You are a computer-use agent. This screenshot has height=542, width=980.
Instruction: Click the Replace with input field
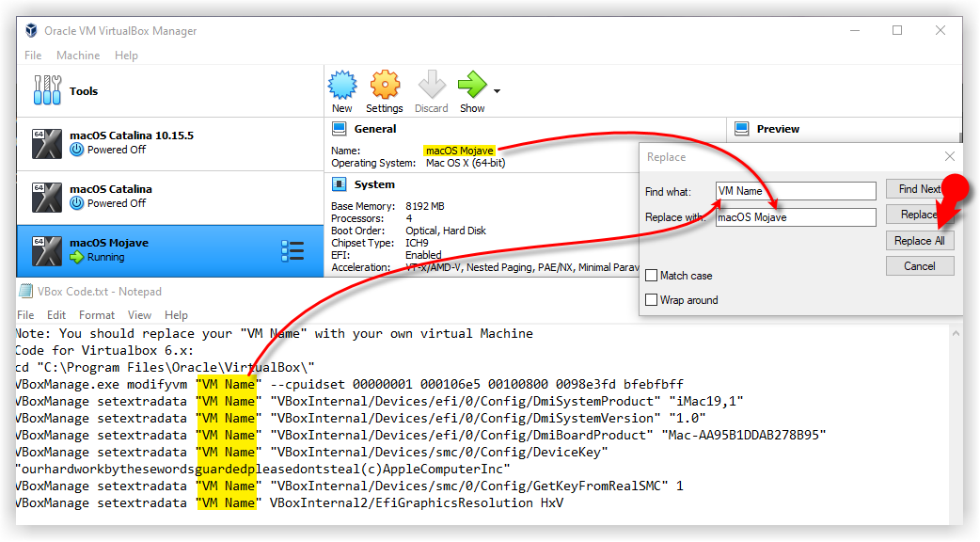(x=796, y=217)
